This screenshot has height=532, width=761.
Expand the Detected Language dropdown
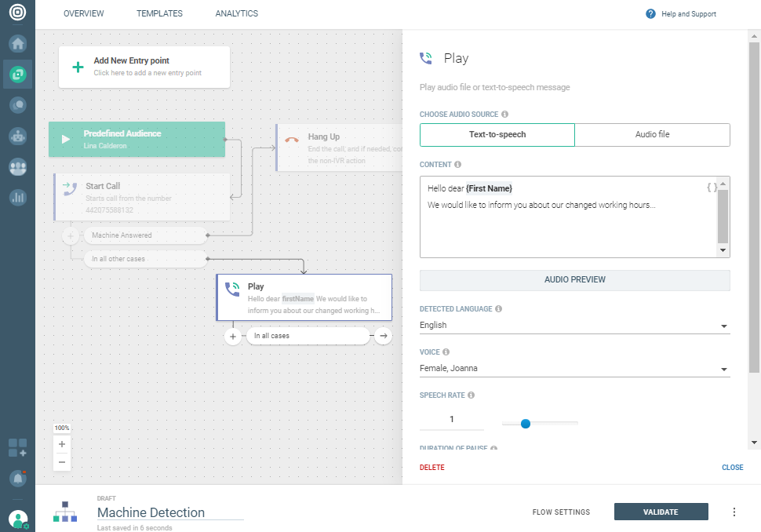pyautogui.click(x=574, y=326)
